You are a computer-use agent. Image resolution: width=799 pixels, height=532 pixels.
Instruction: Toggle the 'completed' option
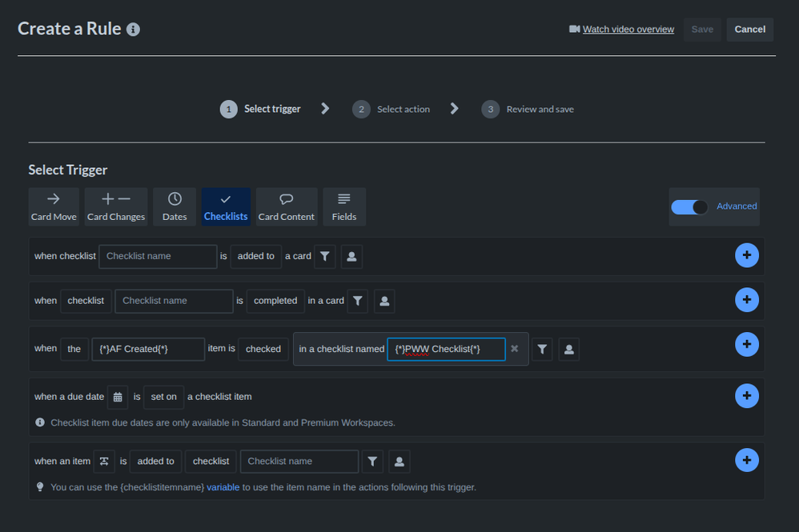[x=275, y=301]
